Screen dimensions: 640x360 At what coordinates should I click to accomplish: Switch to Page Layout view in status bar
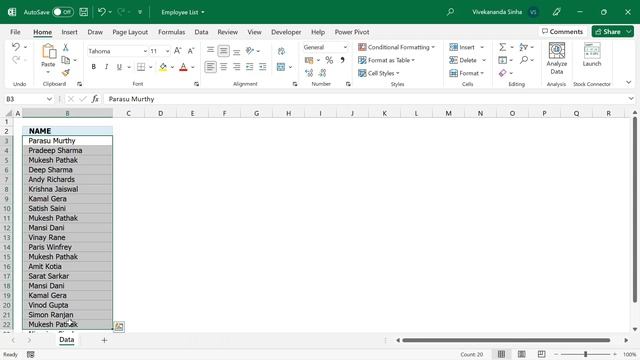point(521,354)
